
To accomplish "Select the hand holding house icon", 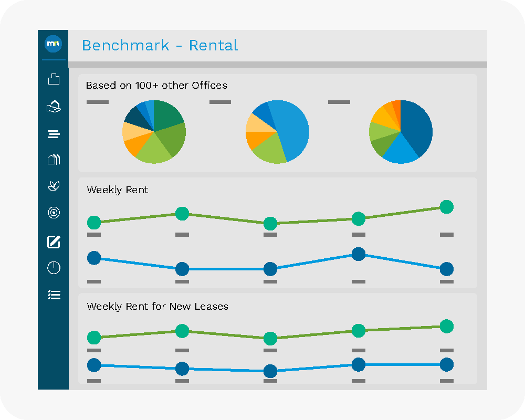I will click(54, 107).
